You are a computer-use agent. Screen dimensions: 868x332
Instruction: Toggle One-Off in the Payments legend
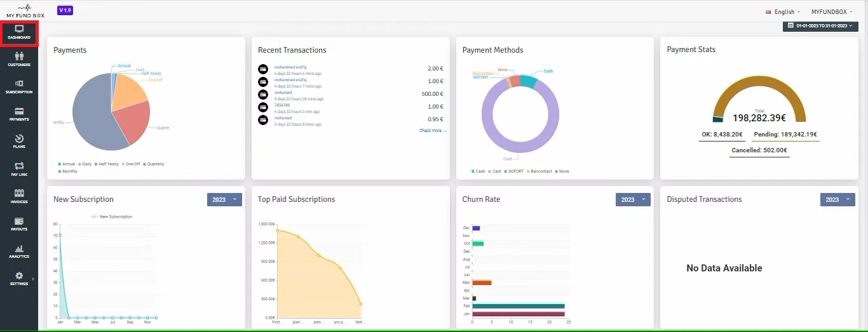click(131, 164)
